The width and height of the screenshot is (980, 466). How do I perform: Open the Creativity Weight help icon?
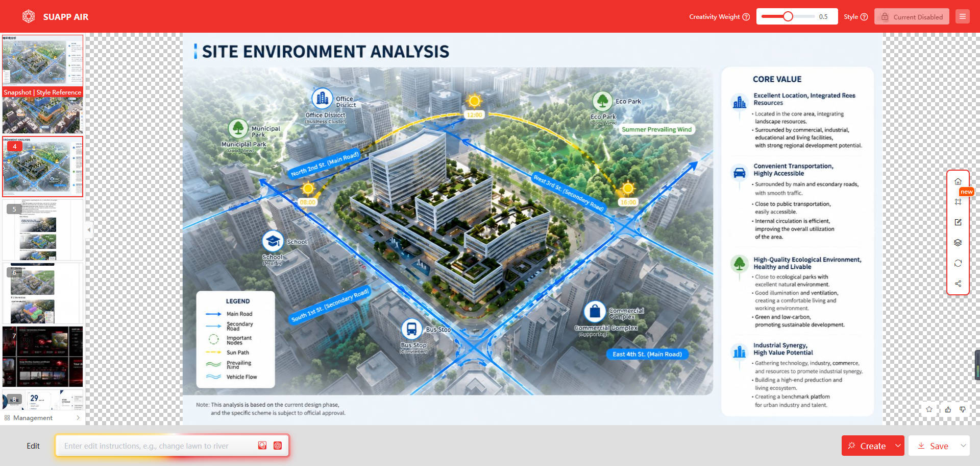[746, 17]
